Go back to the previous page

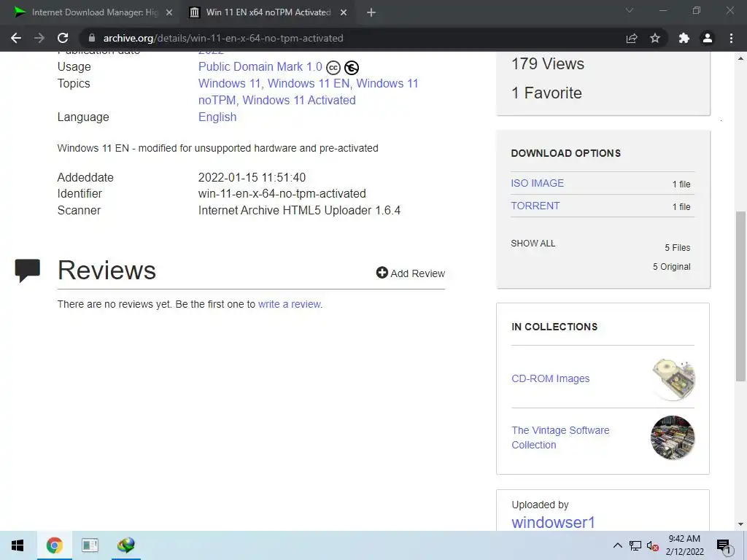pyautogui.click(x=16, y=38)
